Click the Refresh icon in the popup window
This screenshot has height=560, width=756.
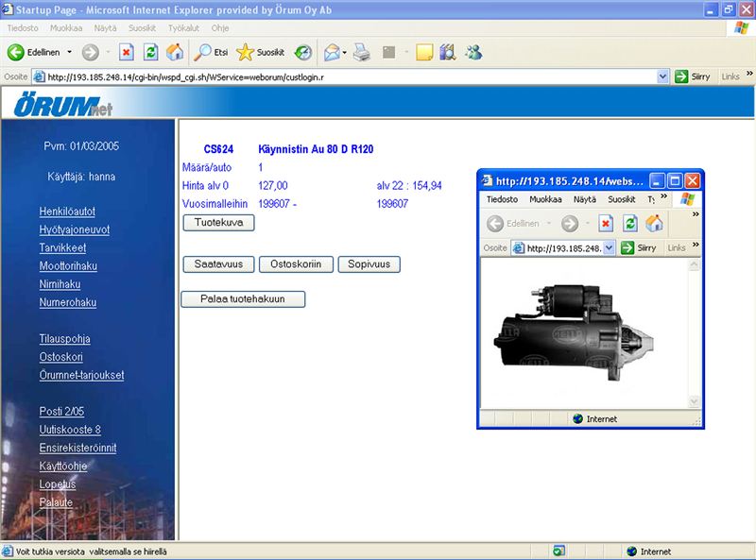pyautogui.click(x=630, y=224)
